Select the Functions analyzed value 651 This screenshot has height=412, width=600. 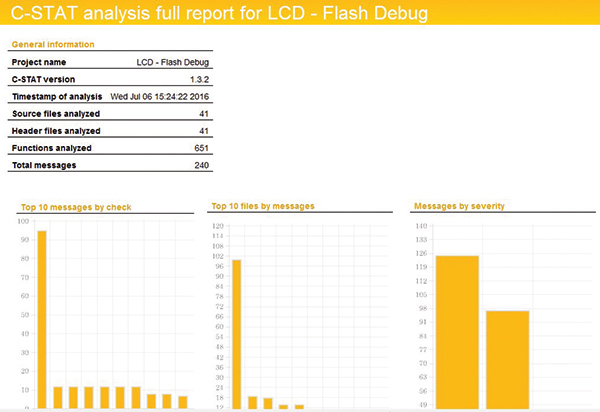[x=198, y=148]
